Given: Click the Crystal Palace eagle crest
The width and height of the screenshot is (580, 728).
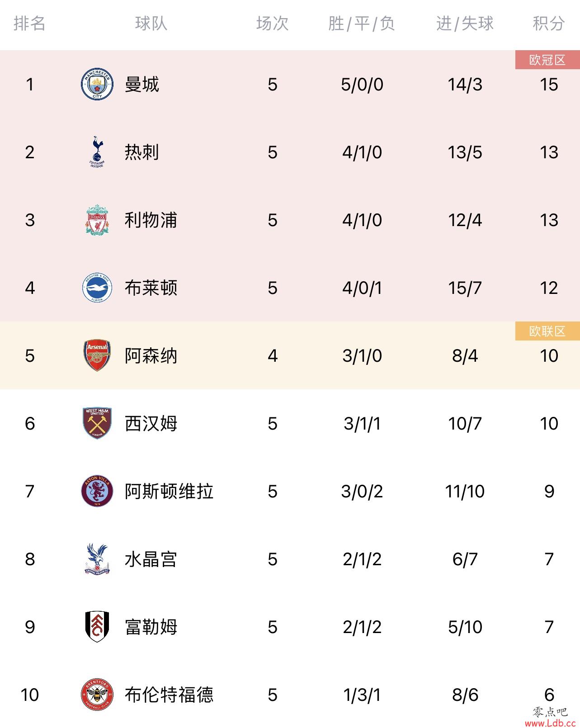Looking at the screenshot, I should click(x=97, y=559).
